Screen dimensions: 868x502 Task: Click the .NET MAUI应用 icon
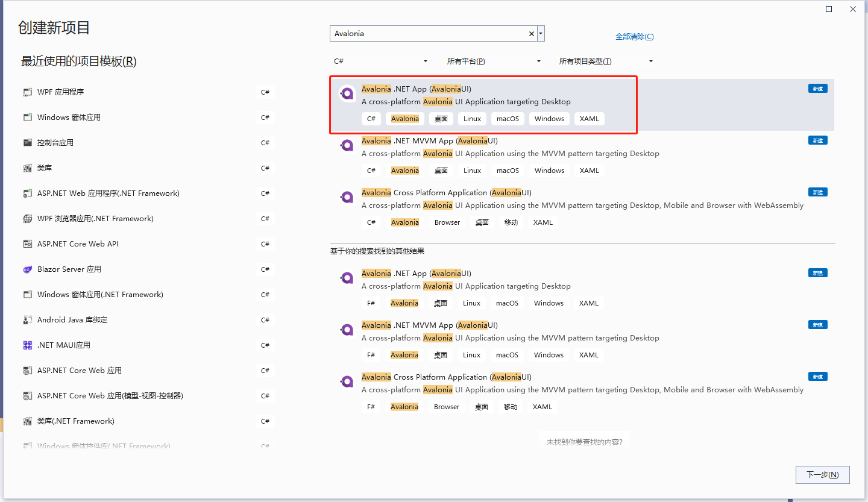click(x=27, y=345)
